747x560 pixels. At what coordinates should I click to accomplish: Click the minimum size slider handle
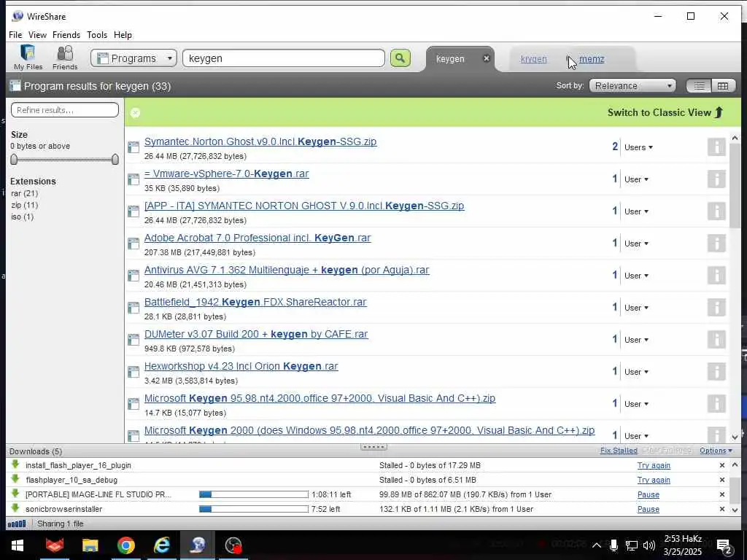point(14,160)
